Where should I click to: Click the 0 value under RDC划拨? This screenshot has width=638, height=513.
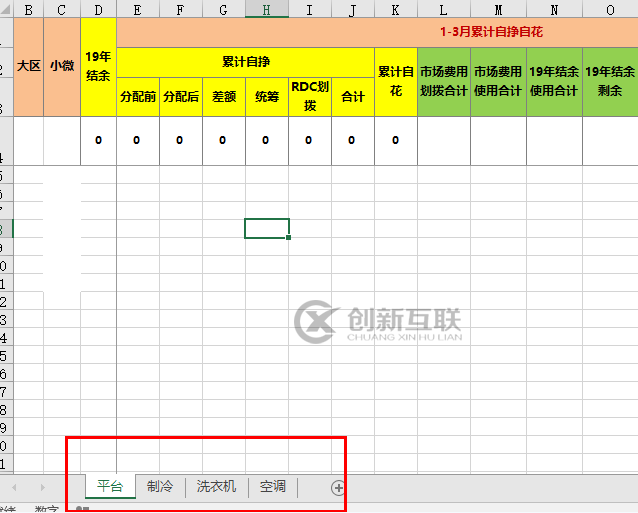tap(310, 141)
